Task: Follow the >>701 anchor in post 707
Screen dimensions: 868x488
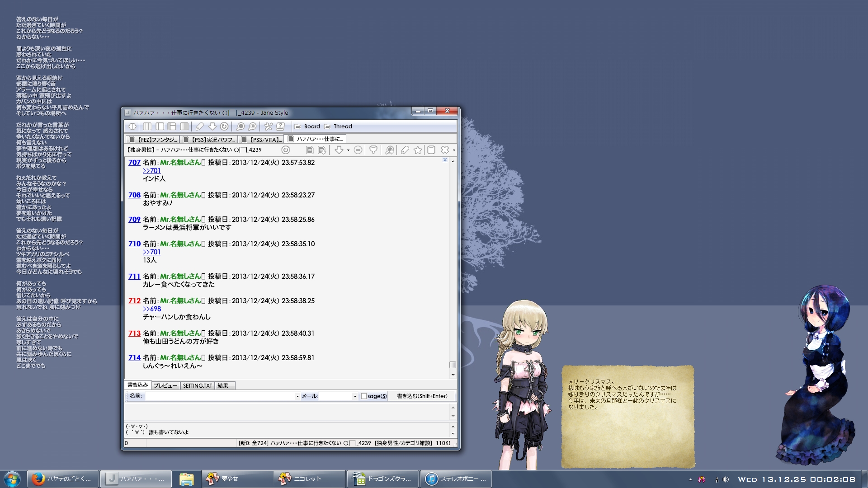Action: [x=151, y=171]
